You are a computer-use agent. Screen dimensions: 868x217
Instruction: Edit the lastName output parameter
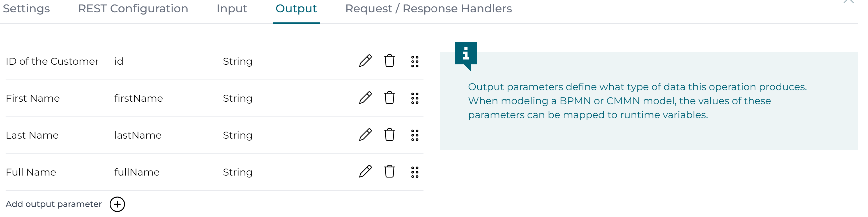click(x=366, y=135)
